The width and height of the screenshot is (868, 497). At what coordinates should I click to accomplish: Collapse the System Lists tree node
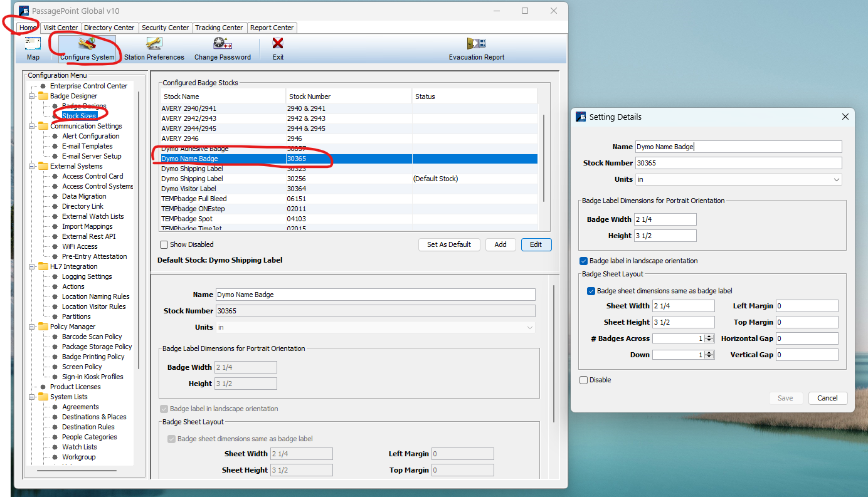point(32,397)
